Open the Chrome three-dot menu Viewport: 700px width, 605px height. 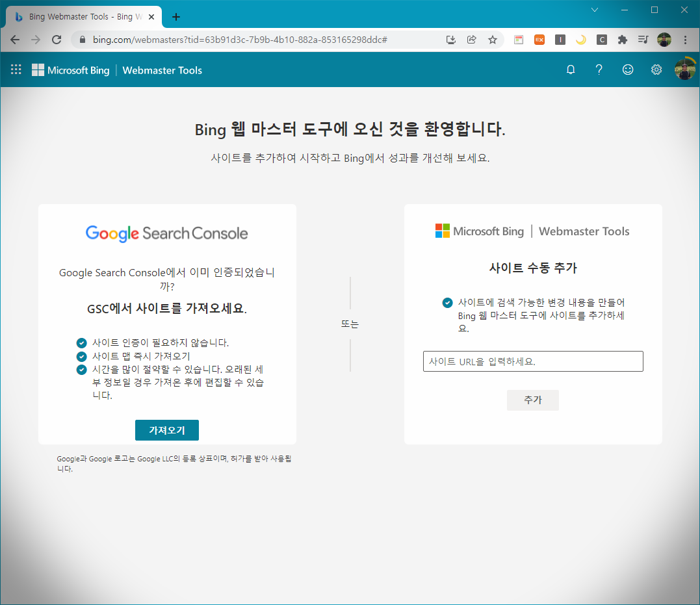tap(685, 40)
